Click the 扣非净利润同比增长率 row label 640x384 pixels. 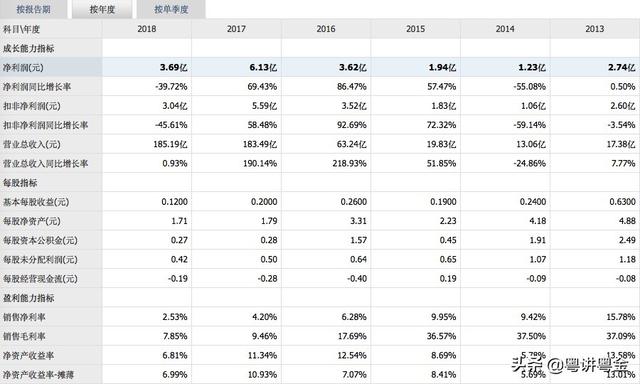[45, 125]
